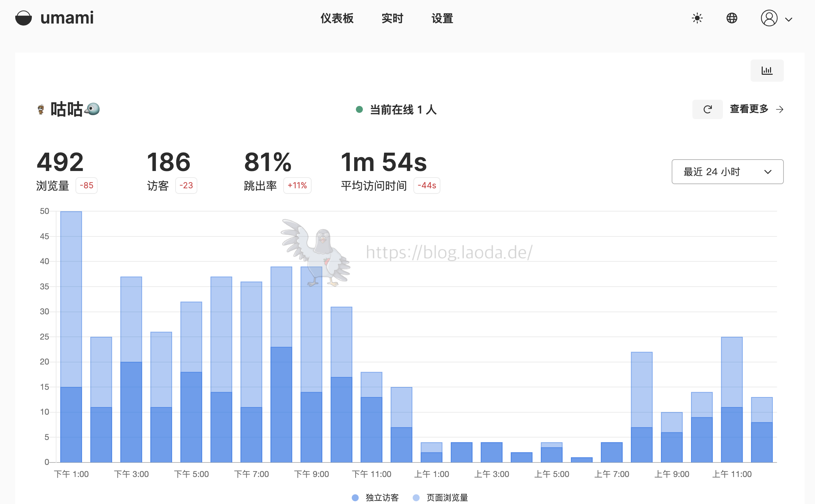The image size is (815, 504).
Task: Click the 咕咕 website title
Action: pyautogui.click(x=66, y=109)
